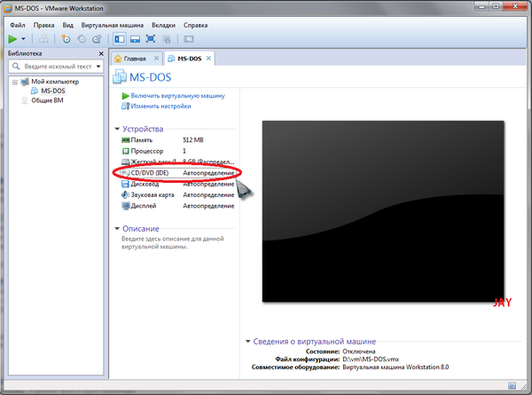Click the VMware title bar app icon
Viewport: 532px width, 395px height.
7,8
